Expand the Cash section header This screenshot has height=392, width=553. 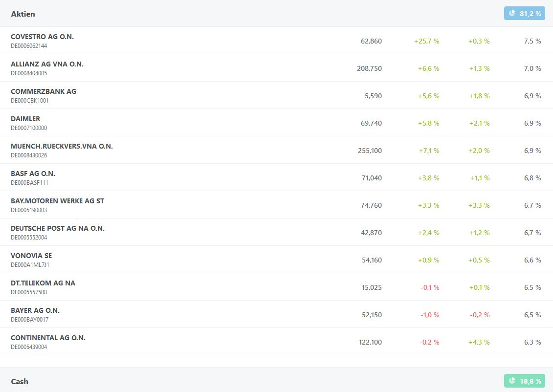click(20, 381)
